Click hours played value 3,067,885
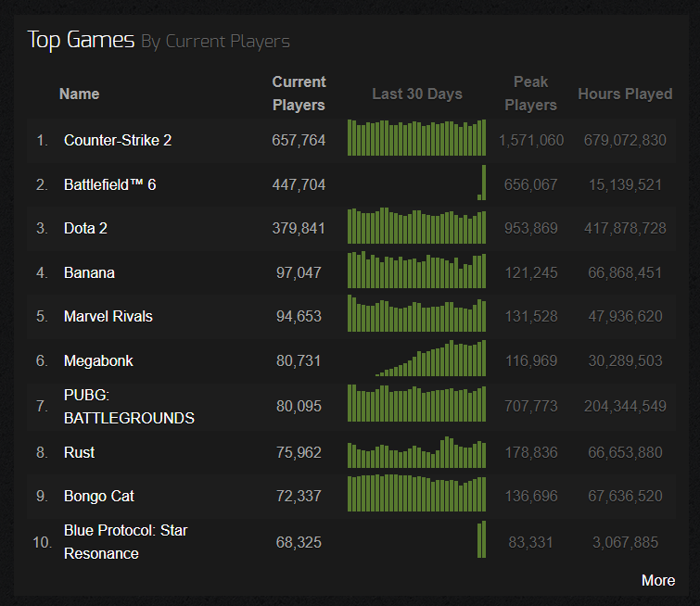Viewport: 700px width, 606px height. tap(625, 542)
